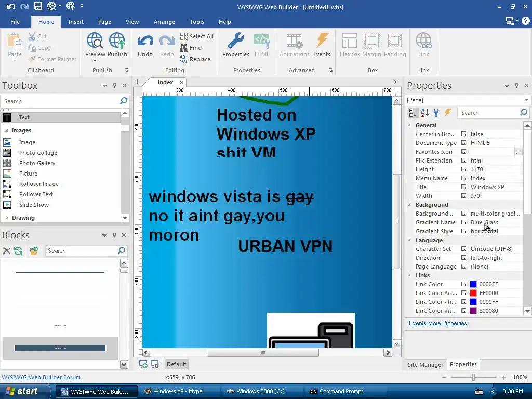Open the File menu
Screen dimensions: 532x399
15,22
